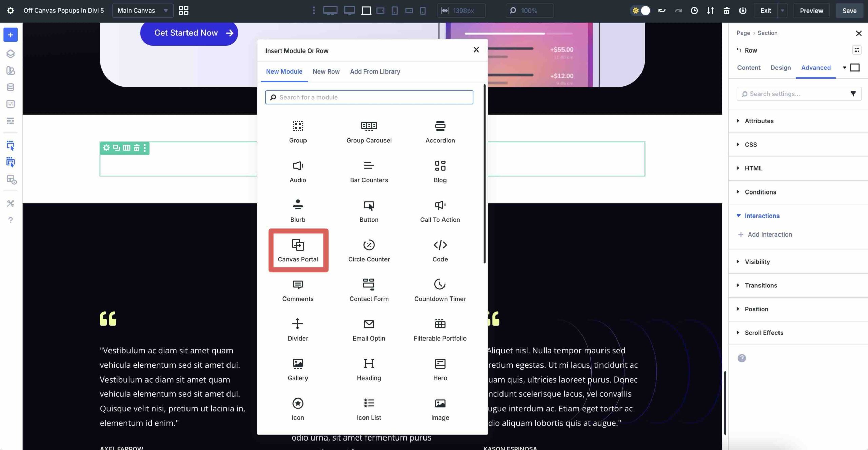868x450 pixels.
Task: Switch to the New Row tab
Action: click(326, 71)
